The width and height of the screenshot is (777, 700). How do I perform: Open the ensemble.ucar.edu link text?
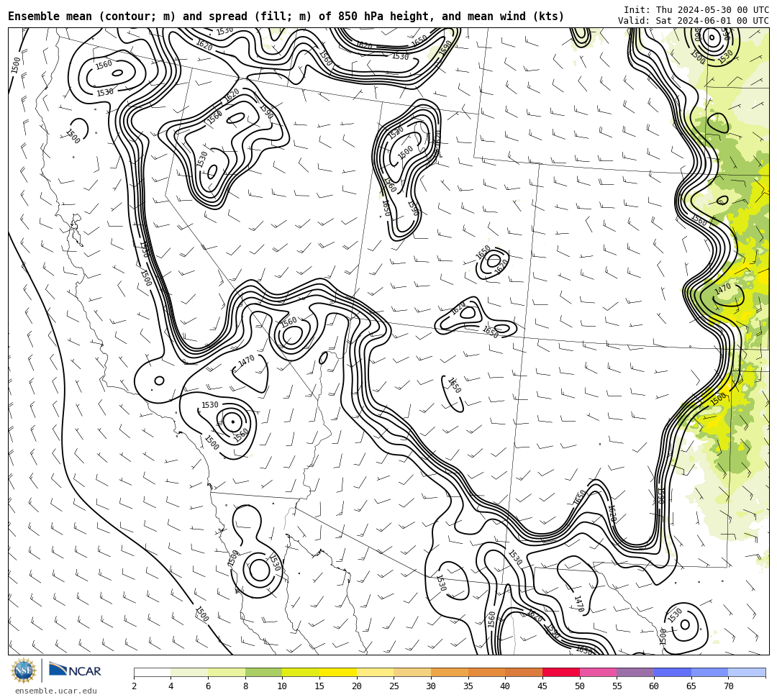(x=56, y=691)
